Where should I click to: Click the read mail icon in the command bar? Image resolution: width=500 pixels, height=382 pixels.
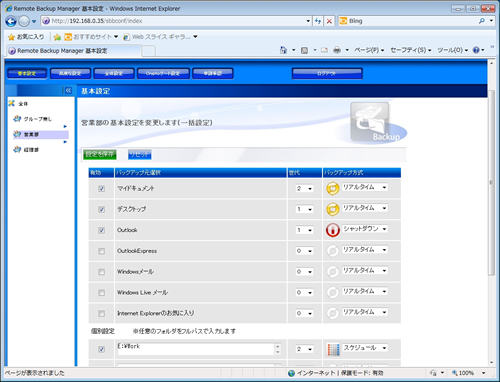pos(324,50)
